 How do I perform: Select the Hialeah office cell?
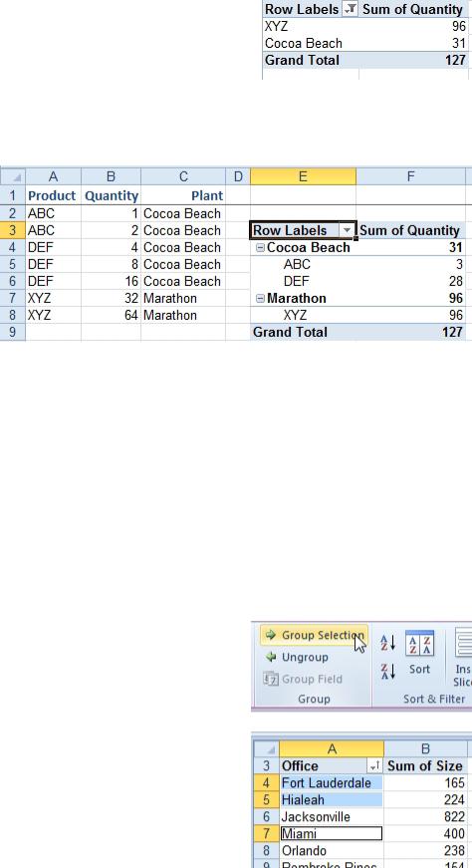pyautogui.click(x=331, y=800)
